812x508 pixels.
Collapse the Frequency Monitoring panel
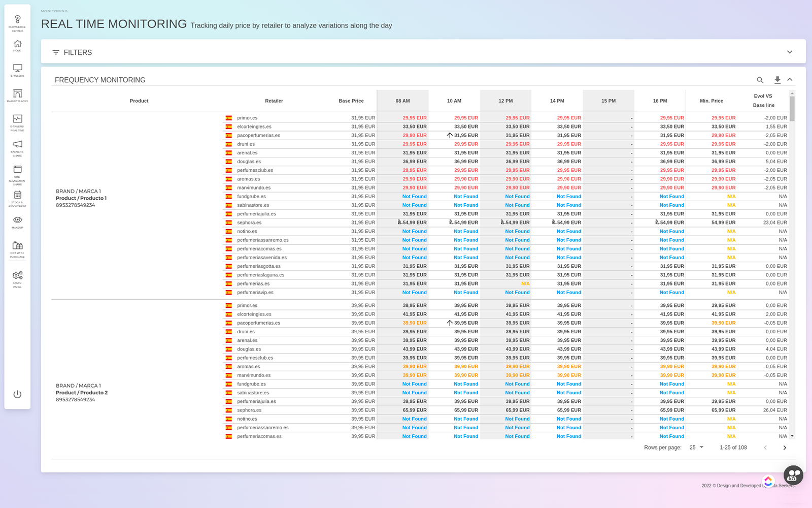(x=790, y=80)
